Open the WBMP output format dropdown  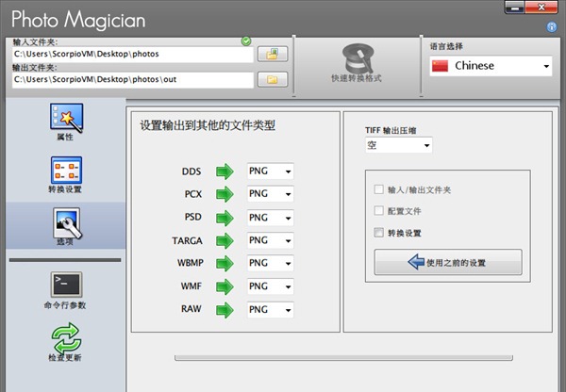click(x=271, y=263)
